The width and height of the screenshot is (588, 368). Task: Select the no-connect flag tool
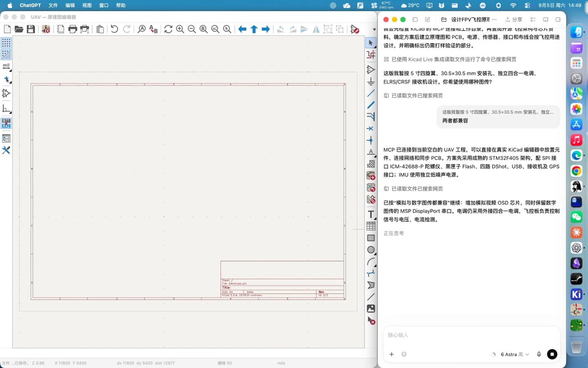pos(371,129)
